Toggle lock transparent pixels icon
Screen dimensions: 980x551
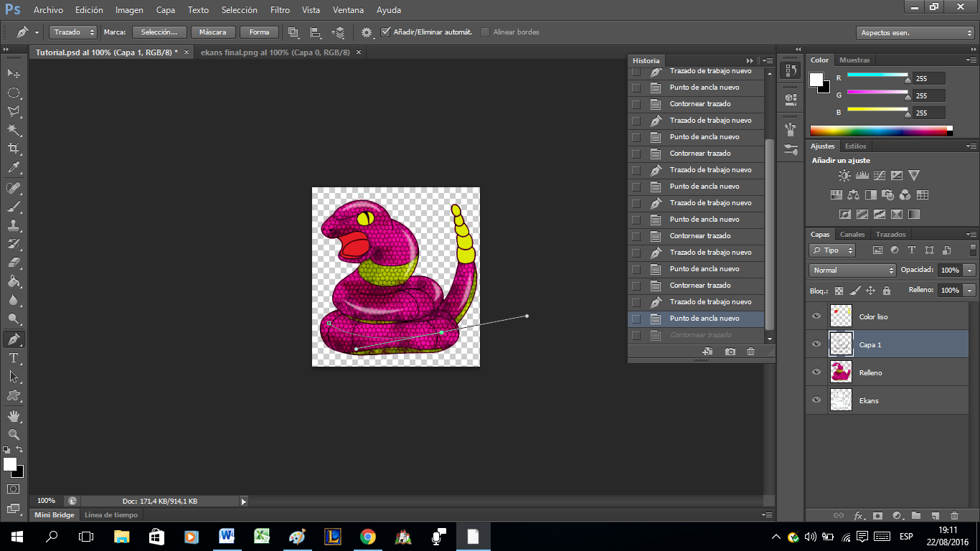coord(839,291)
